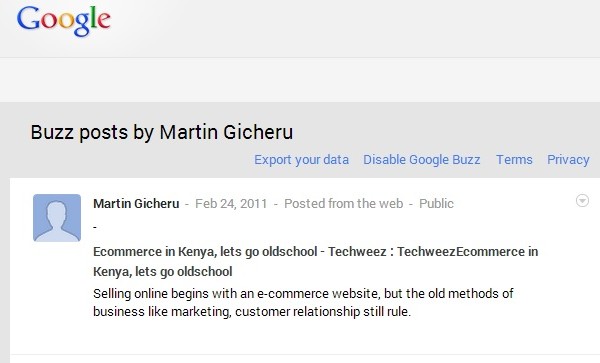
Task: Open the Ecommerce in Kenya Techweez article title
Action: click(316, 261)
